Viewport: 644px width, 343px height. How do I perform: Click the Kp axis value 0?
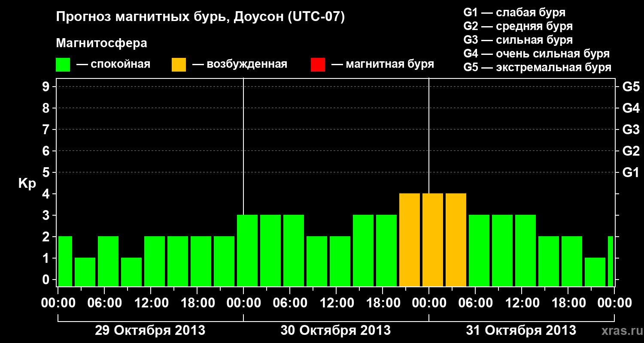tap(47, 280)
